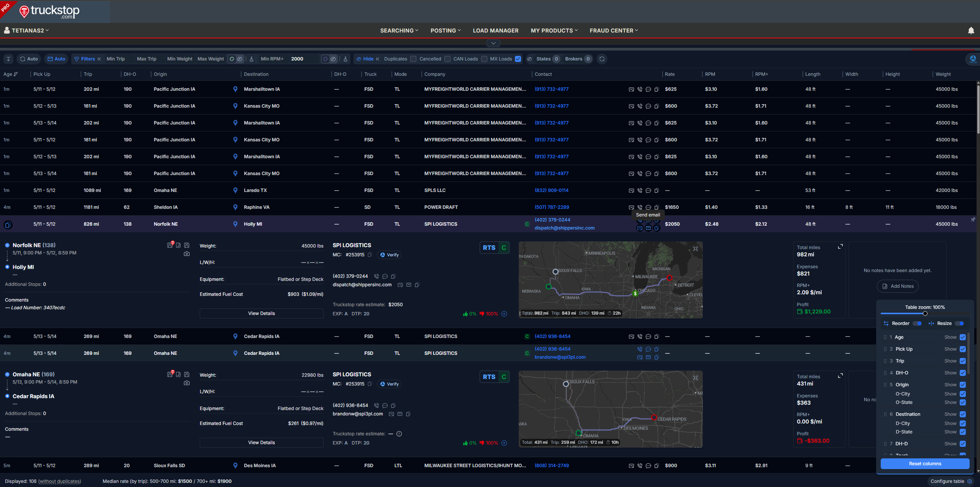This screenshot has width=980, height=487.
Task: Click the copy icon in Norfolk NE Age cell
Action: (x=8, y=225)
